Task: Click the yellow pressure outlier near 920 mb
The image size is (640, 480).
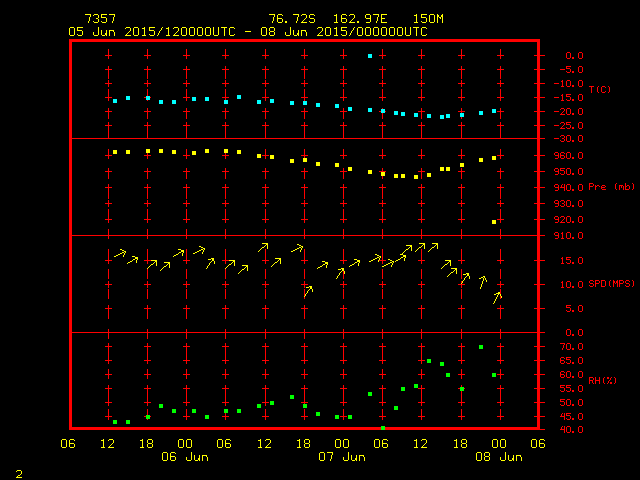Action: (x=494, y=222)
